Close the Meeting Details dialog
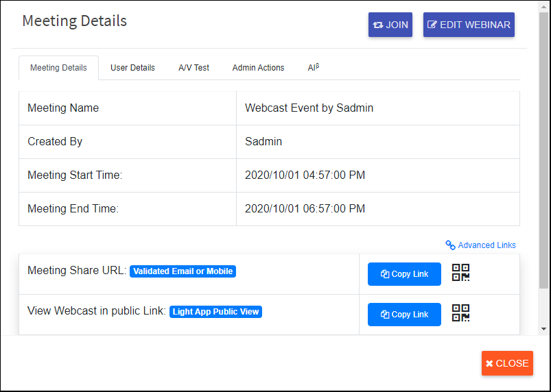The width and height of the screenshot is (551, 392). click(507, 363)
